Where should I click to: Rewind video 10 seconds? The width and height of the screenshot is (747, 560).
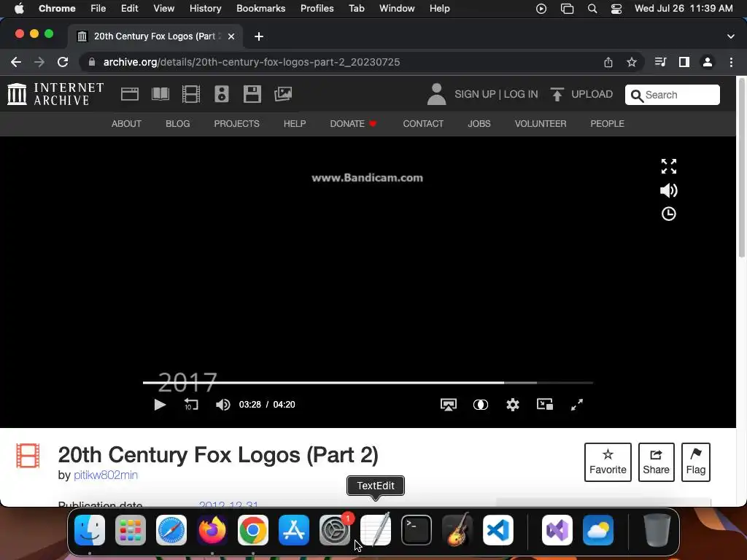191,405
